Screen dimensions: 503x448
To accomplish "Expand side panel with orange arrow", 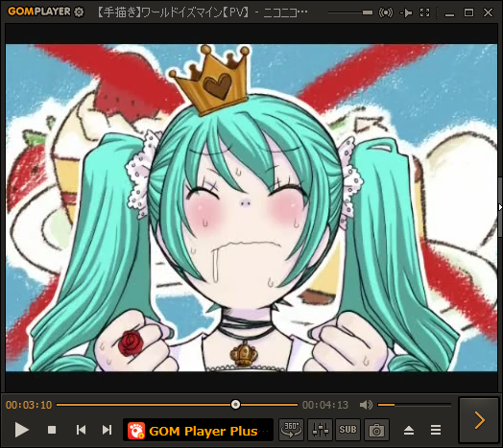I will (479, 420).
